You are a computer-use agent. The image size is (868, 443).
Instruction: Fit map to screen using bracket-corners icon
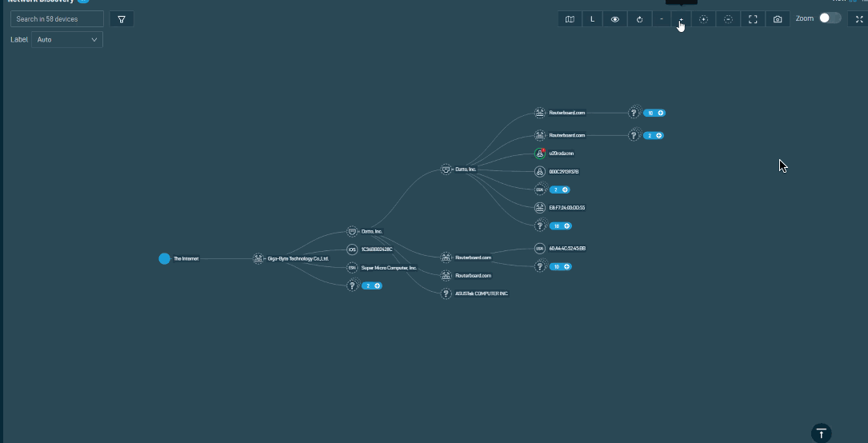(x=753, y=19)
